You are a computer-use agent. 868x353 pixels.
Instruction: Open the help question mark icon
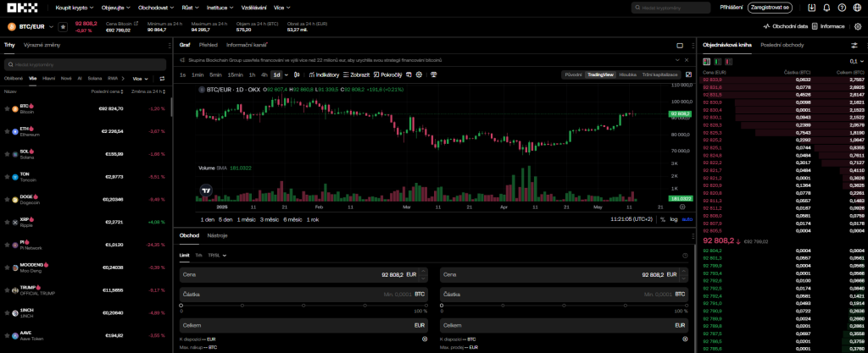coord(842,8)
